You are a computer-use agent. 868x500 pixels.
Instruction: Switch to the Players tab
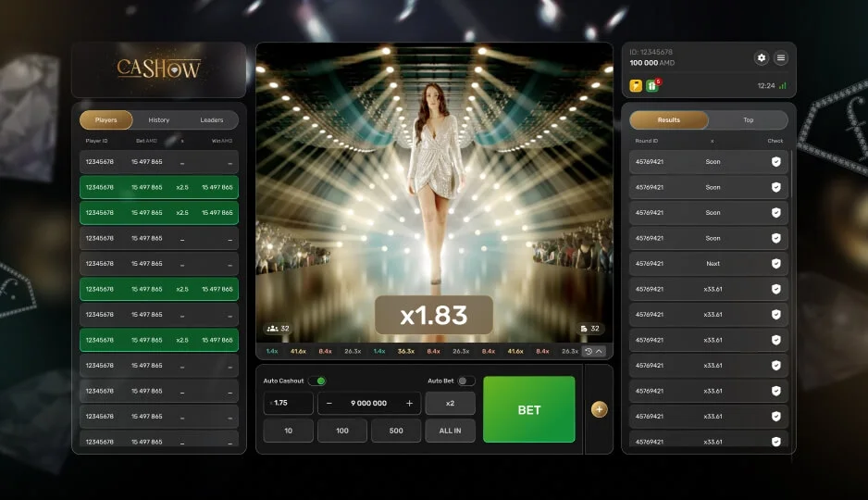click(105, 119)
